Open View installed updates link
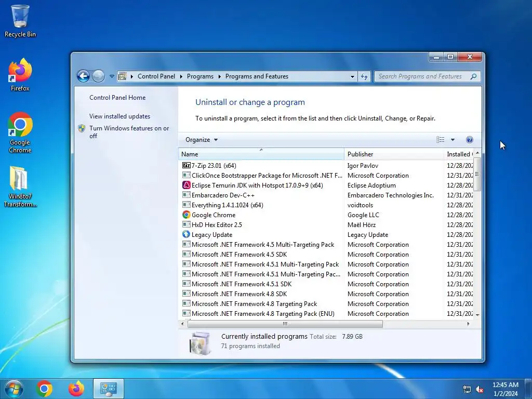The image size is (532, 399). click(x=120, y=116)
